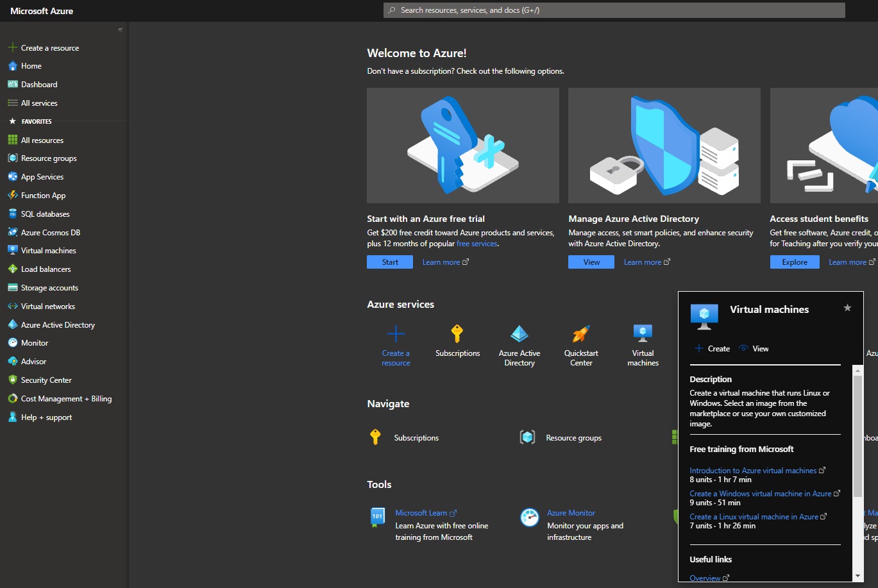Open the Subscriptions key icon in Azure services
This screenshot has height=588, width=878.
click(x=457, y=333)
